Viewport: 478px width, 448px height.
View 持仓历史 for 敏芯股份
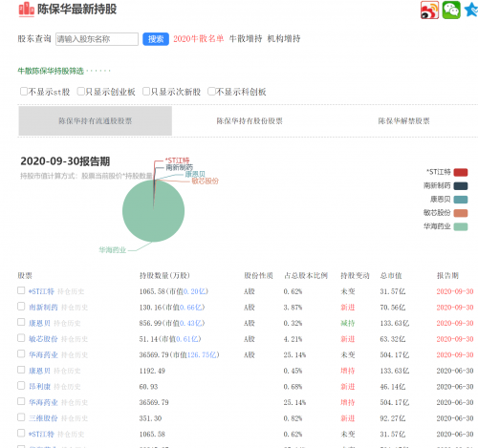pyautogui.click(x=75, y=339)
